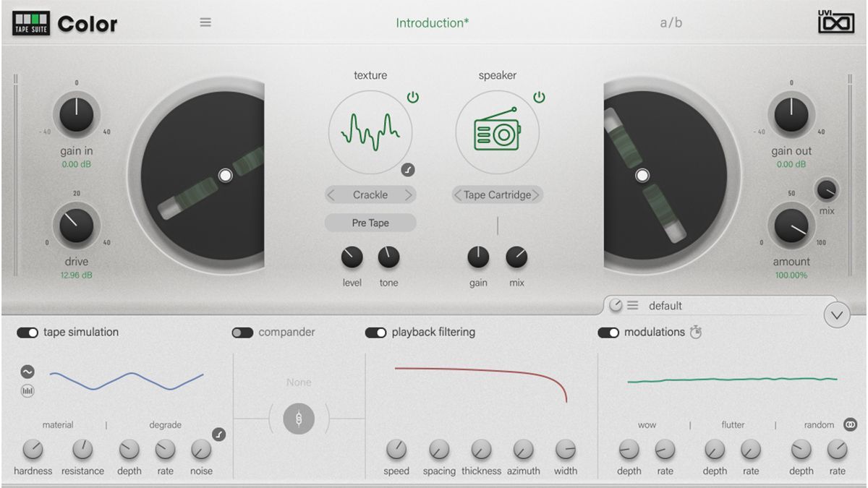Click the clock icon next to default

(x=616, y=306)
